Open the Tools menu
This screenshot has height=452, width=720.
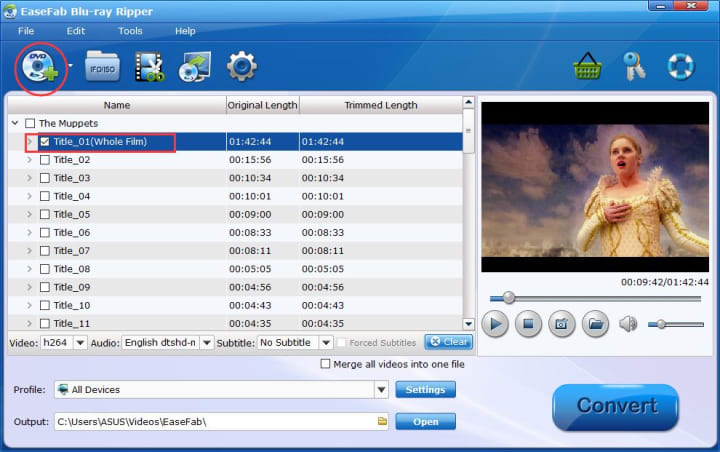click(130, 31)
